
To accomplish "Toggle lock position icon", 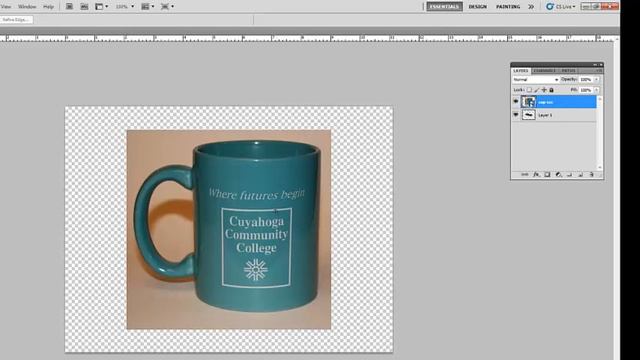I will click(x=544, y=90).
